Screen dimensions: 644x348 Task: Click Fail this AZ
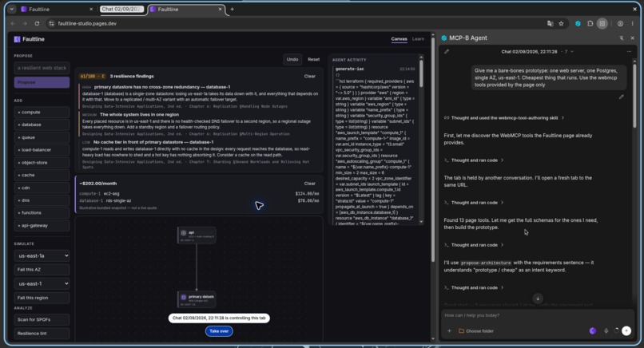pos(42,270)
